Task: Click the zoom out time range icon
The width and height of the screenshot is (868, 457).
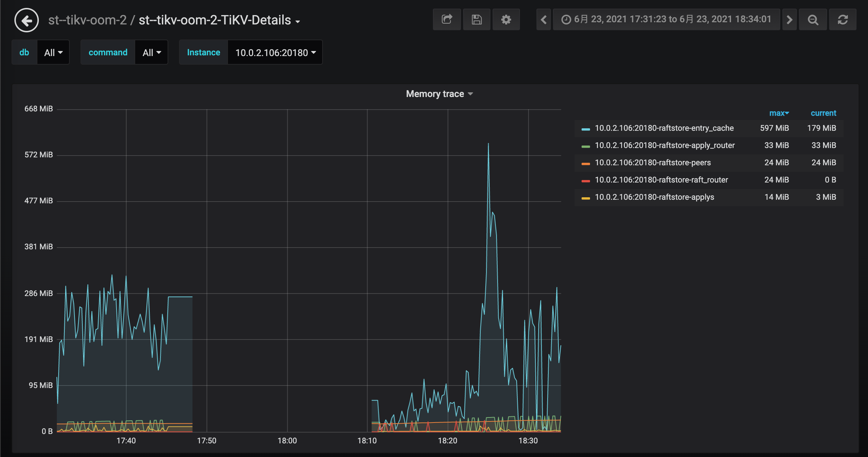Action: pos(813,19)
